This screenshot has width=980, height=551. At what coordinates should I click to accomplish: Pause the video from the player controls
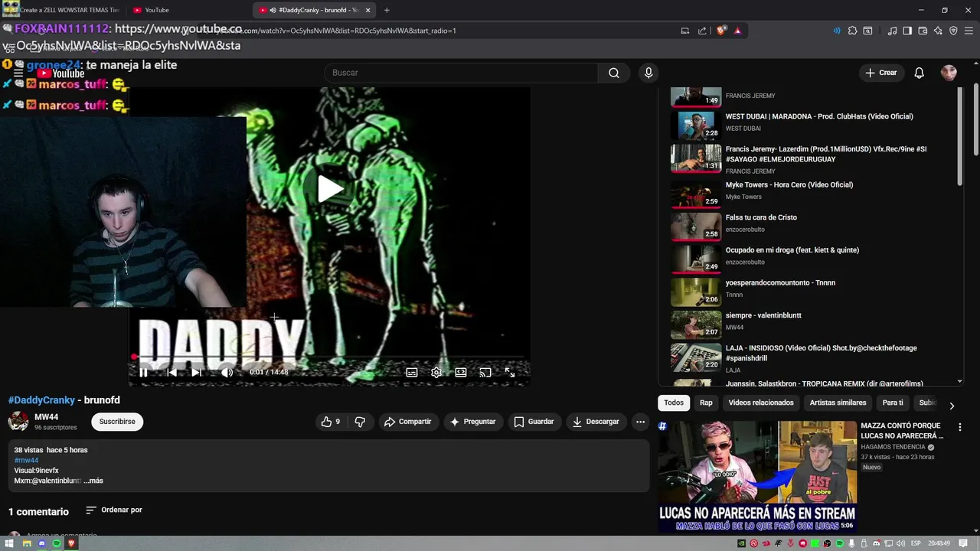tap(143, 372)
